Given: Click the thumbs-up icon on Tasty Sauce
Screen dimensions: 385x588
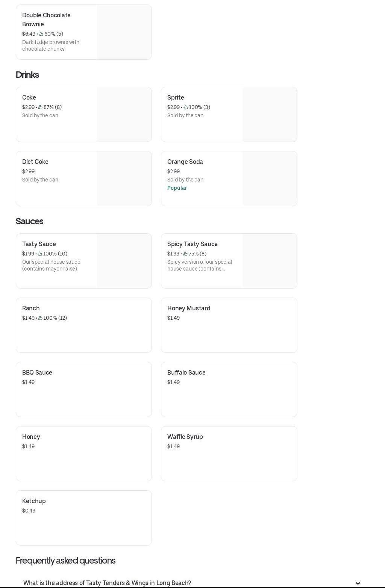Looking at the screenshot, I should coord(40,254).
